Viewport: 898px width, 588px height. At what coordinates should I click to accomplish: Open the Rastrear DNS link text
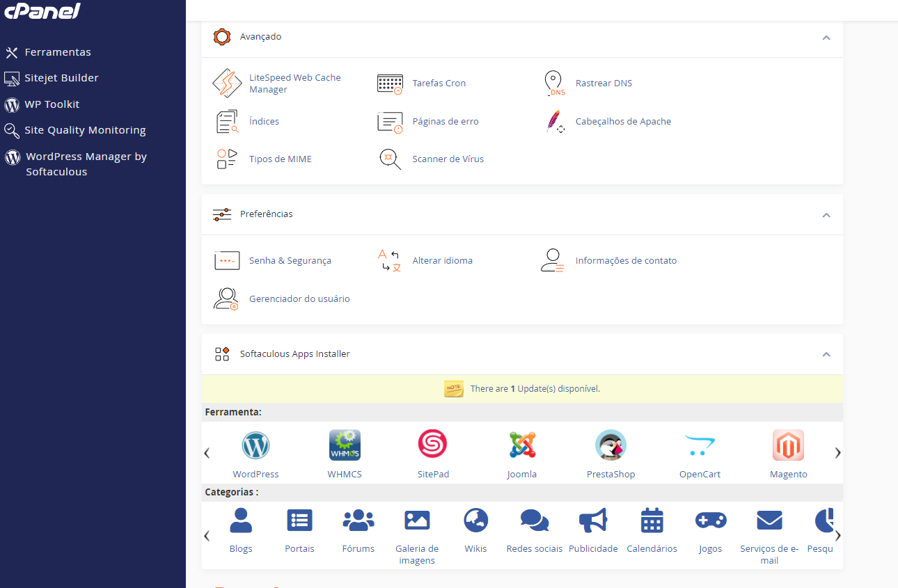coord(604,84)
